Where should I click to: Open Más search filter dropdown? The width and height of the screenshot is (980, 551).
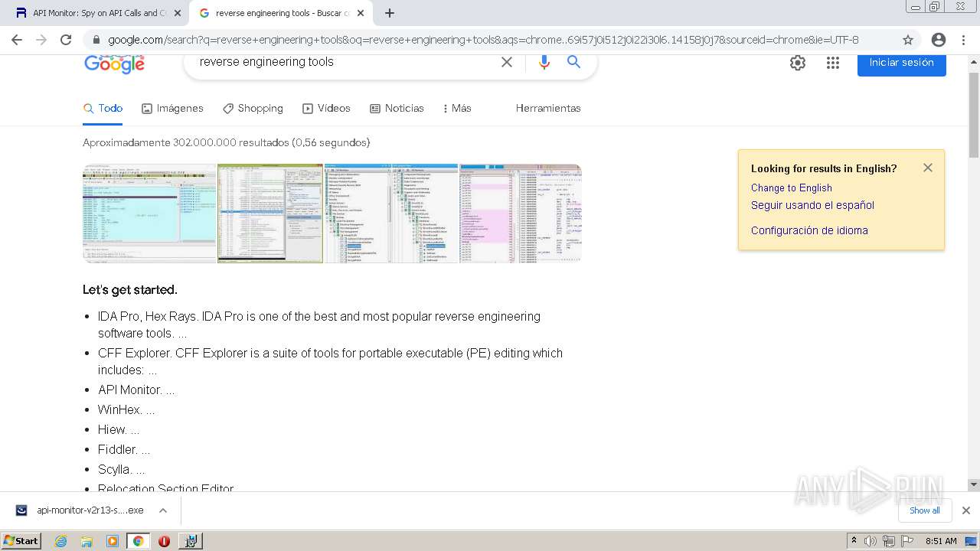pos(458,108)
